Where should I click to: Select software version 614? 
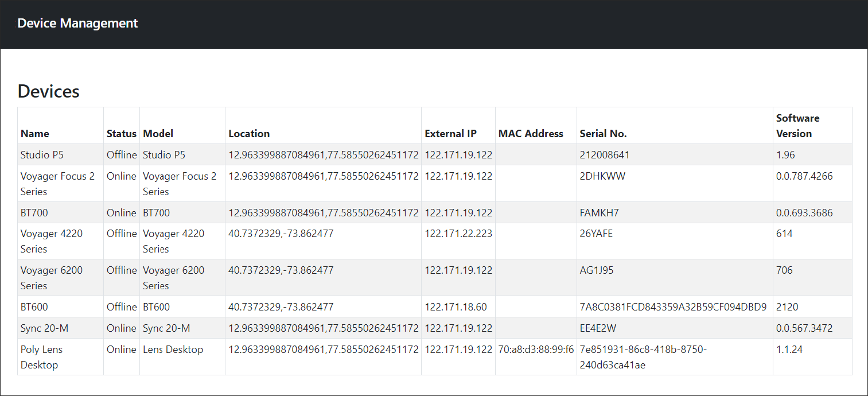[784, 234]
